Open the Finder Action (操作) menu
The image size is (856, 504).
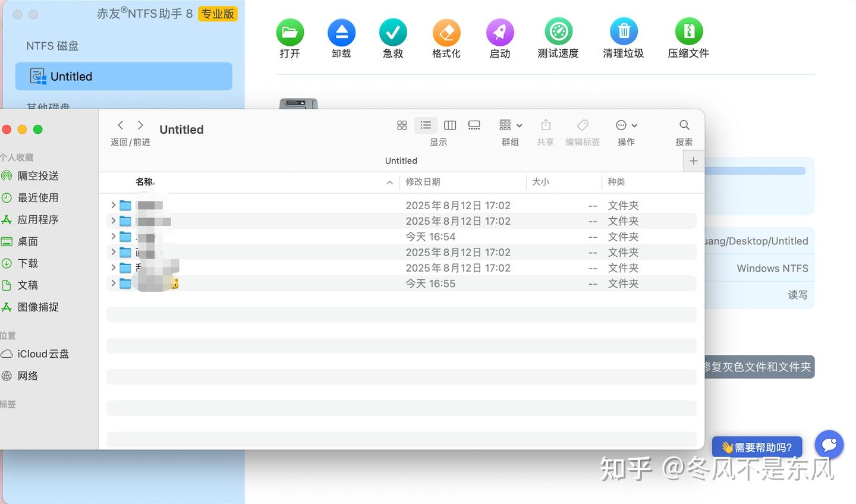627,125
